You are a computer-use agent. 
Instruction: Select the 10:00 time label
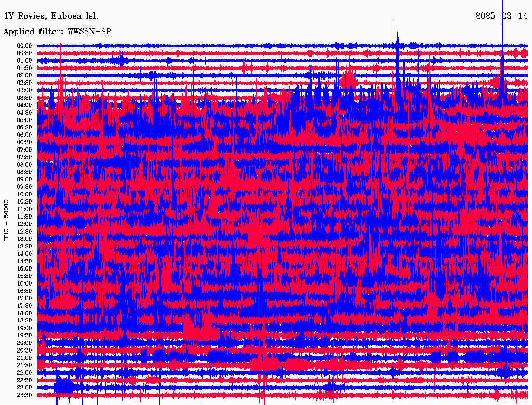24,194
